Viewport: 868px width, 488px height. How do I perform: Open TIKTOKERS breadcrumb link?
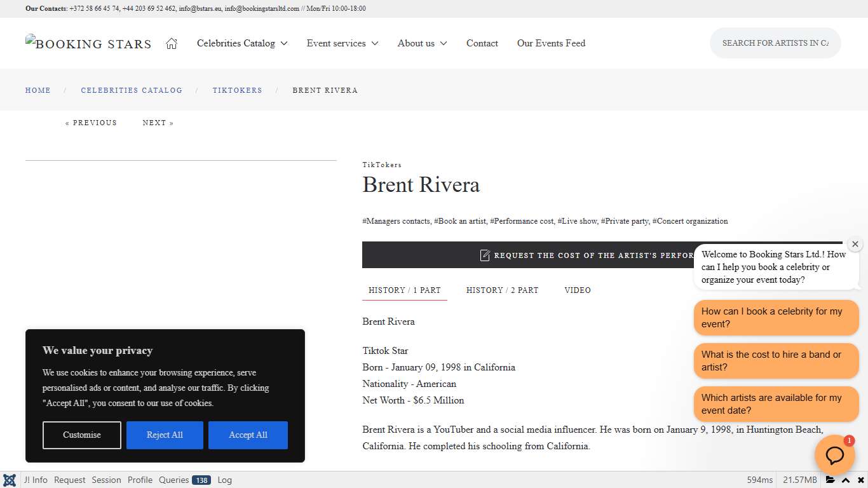(237, 90)
